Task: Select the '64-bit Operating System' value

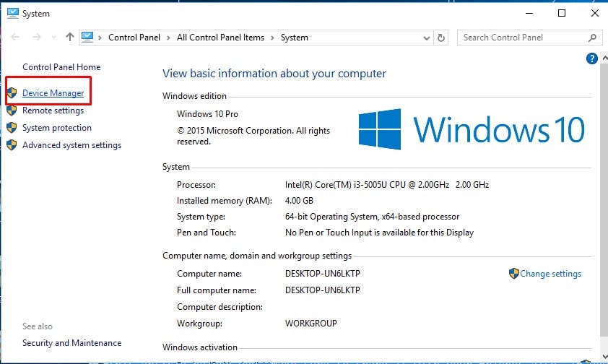Action: click(331, 217)
